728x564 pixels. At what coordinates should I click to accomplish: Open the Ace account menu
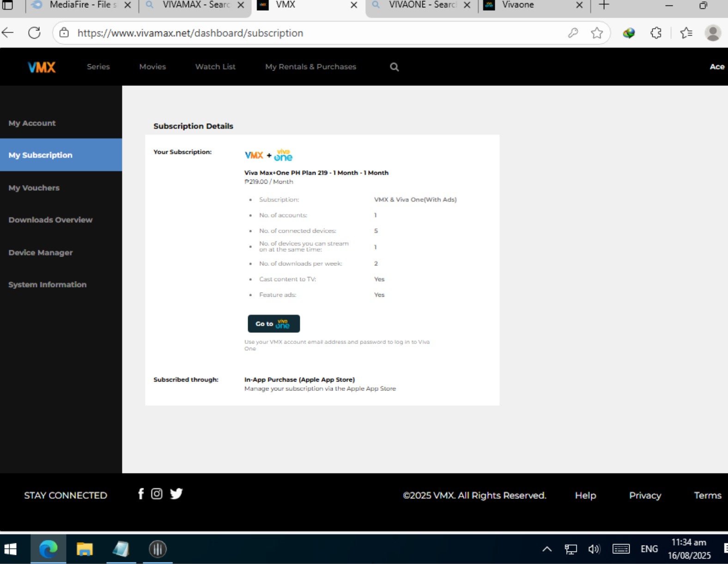[717, 67]
